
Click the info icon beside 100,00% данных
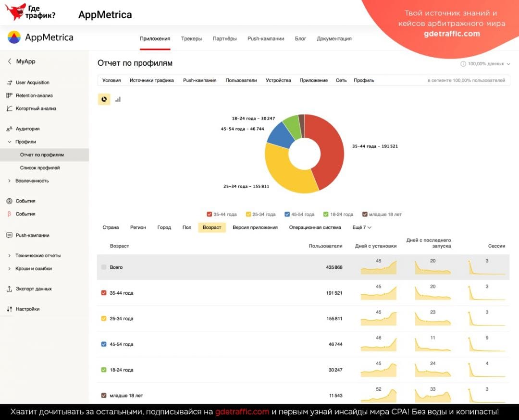[x=463, y=64]
